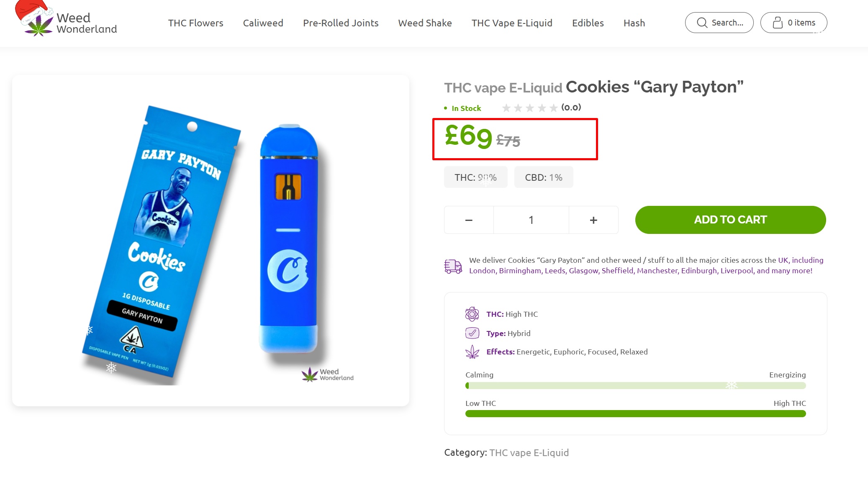Click the fifth rating star
Viewport: 868px width, 495px height.
point(553,108)
